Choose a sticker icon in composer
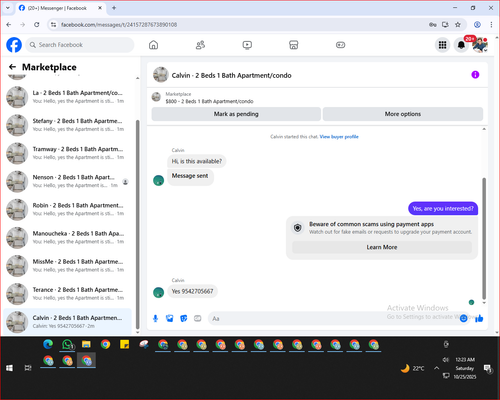Image resolution: width=500 pixels, height=400 pixels. click(184, 318)
